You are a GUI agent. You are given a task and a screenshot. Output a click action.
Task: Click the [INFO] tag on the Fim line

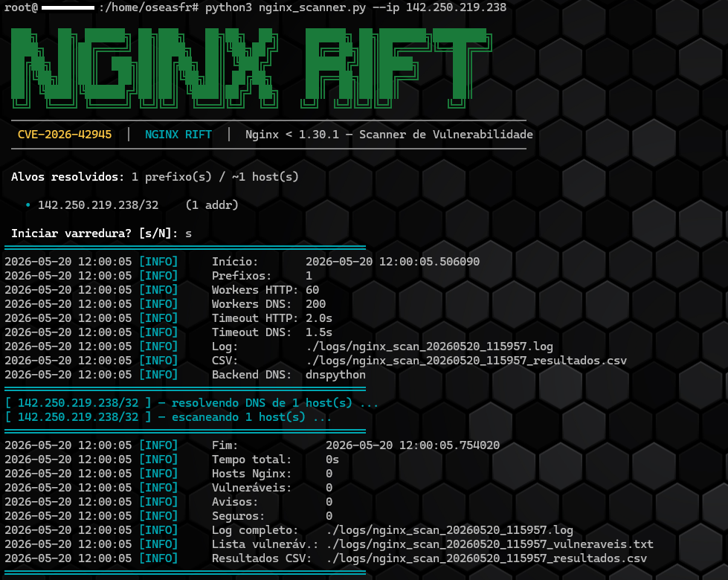158,445
